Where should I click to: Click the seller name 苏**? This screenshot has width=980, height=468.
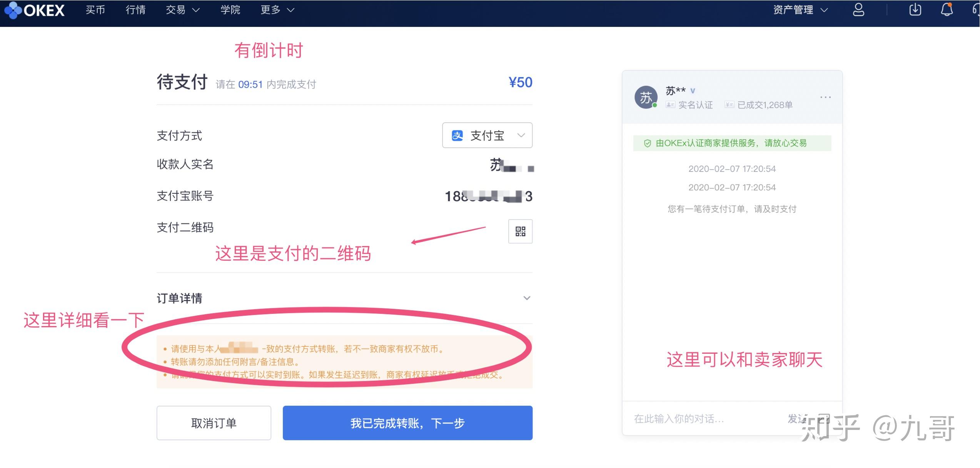point(675,91)
